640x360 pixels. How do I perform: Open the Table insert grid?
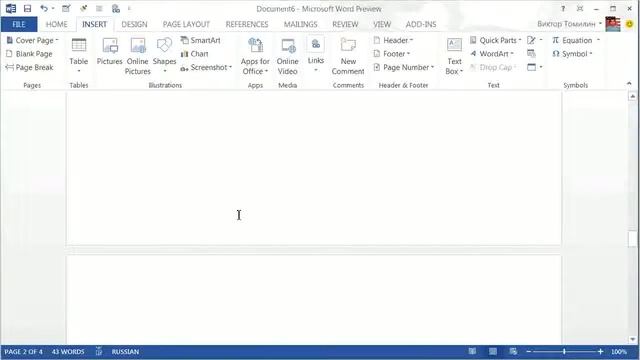[79, 56]
